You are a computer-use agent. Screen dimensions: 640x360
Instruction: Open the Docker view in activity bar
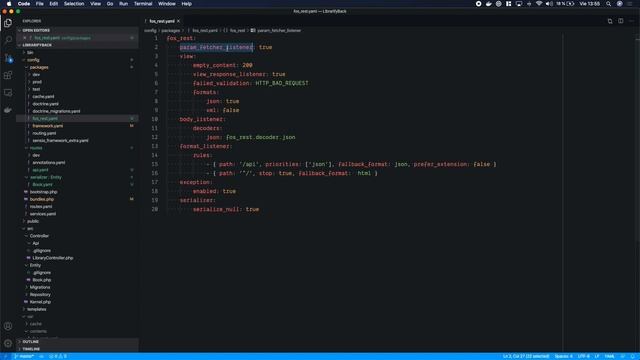(x=8, y=110)
